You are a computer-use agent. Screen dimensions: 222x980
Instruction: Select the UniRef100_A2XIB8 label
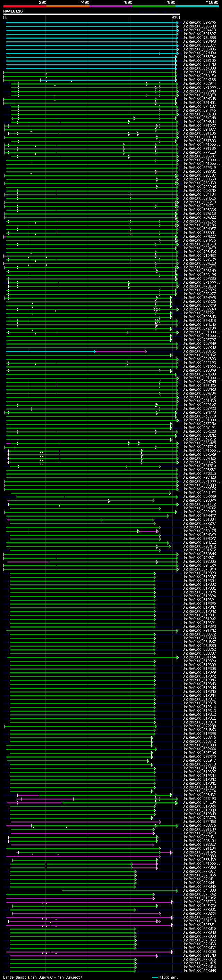click(x=199, y=80)
